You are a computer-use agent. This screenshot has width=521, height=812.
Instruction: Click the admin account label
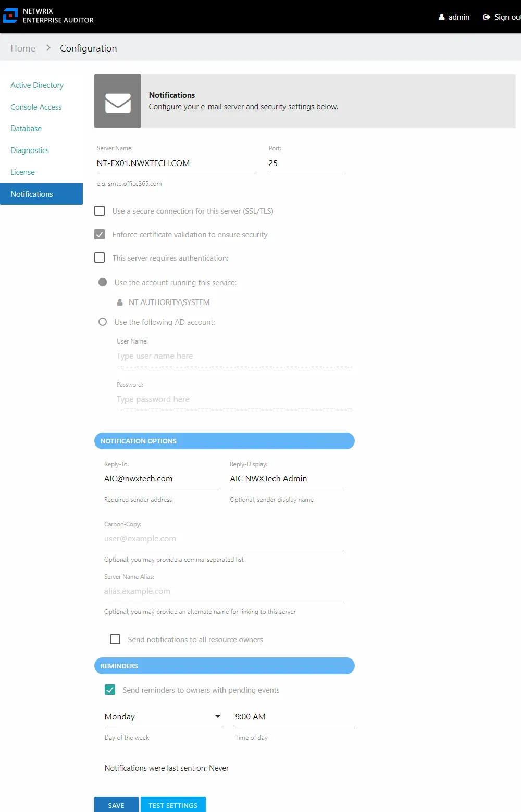click(x=459, y=17)
